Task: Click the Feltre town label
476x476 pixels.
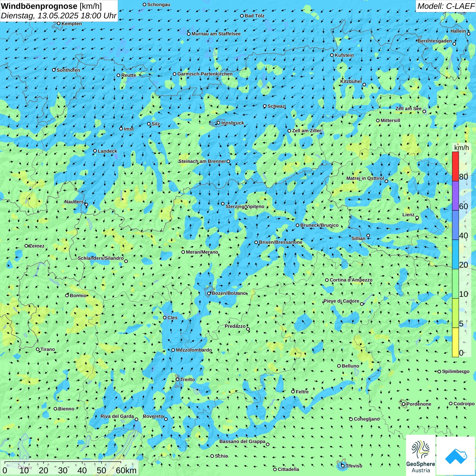Action: pyautogui.click(x=302, y=392)
